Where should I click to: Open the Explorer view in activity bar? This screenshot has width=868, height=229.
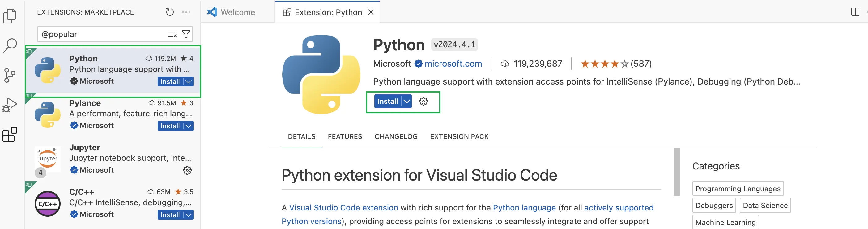10,16
